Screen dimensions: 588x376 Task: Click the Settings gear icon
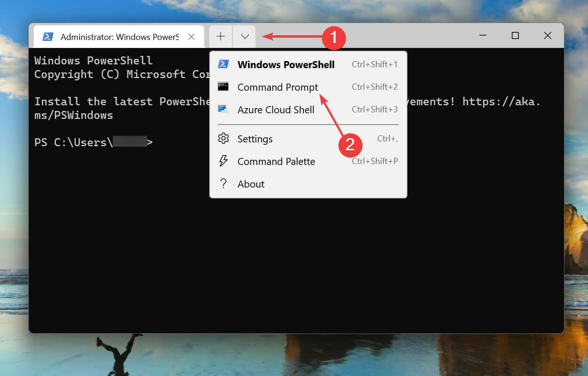(223, 139)
